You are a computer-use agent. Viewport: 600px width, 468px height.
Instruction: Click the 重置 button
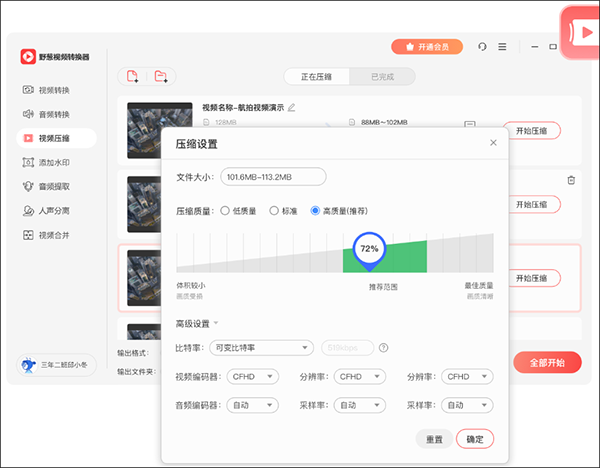[x=434, y=439]
